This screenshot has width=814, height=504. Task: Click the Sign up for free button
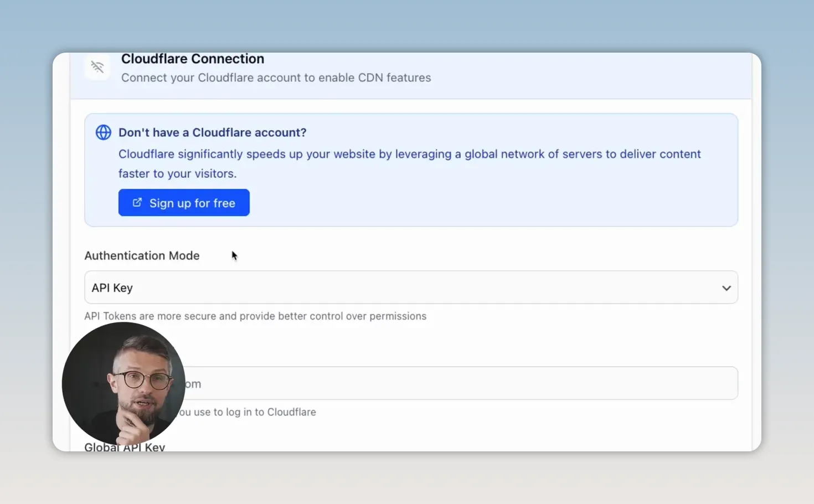click(184, 203)
